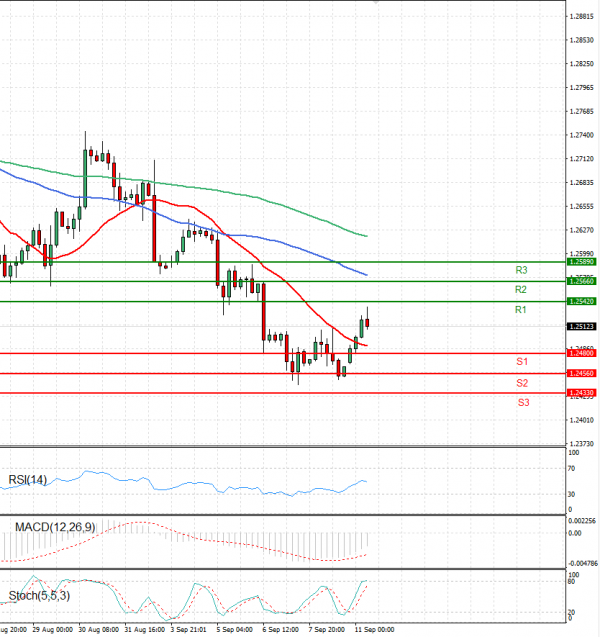The image size is (600, 637).
Task: Click the 6 Sep 12:00 time label
Action: coord(281,630)
